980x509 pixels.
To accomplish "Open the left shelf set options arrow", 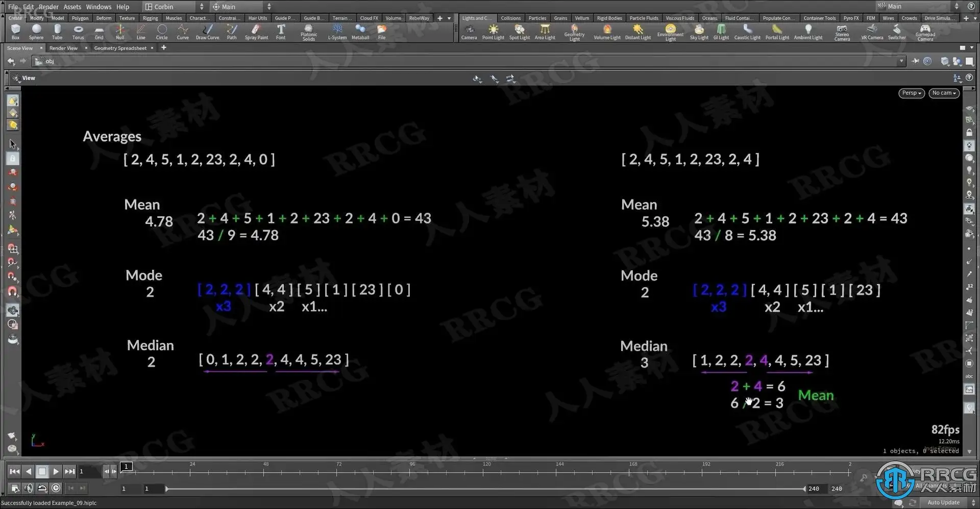I will [449, 18].
